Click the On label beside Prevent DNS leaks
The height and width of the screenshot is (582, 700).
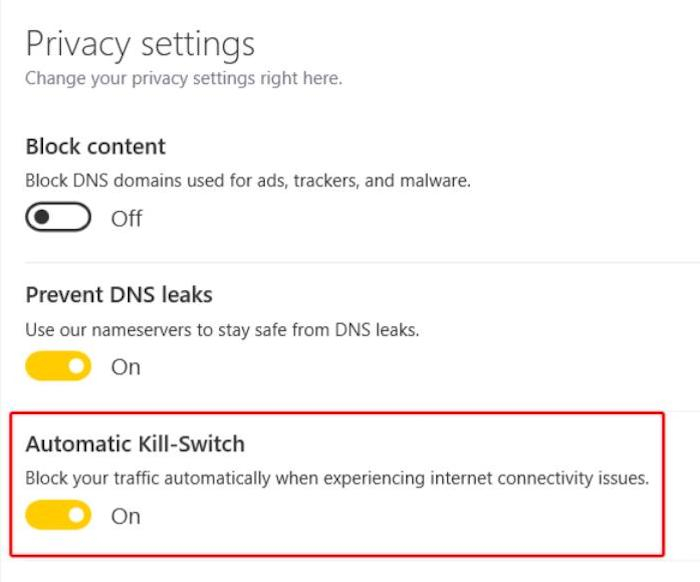click(126, 367)
